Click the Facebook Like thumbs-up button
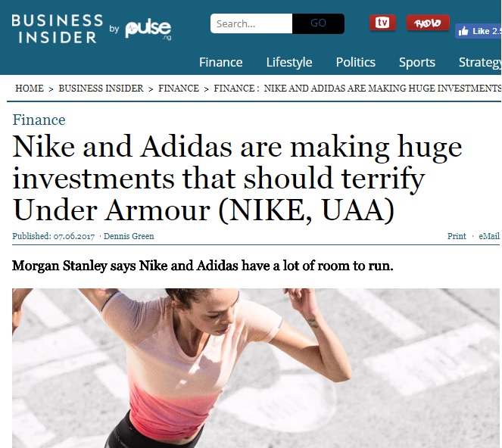The width and height of the screenshot is (502, 448). click(x=479, y=31)
